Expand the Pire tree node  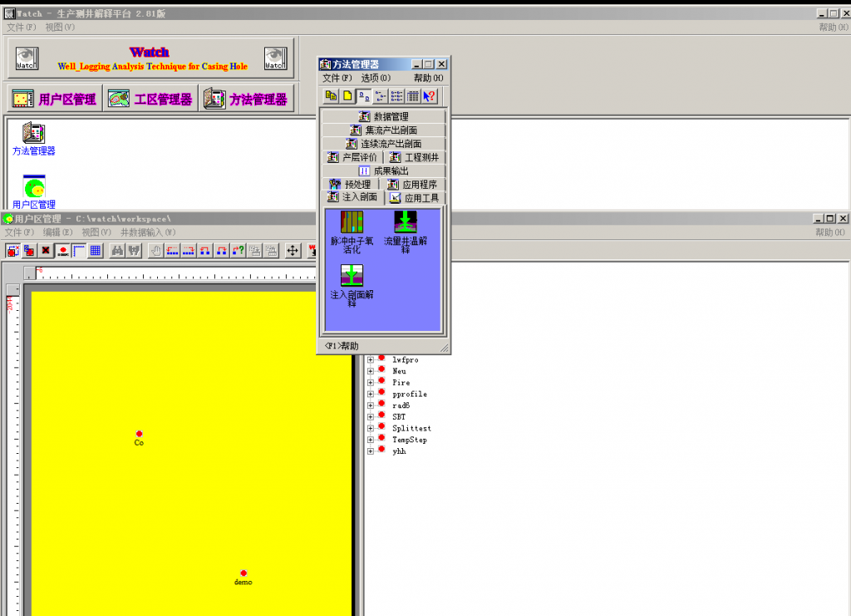pyautogui.click(x=371, y=382)
